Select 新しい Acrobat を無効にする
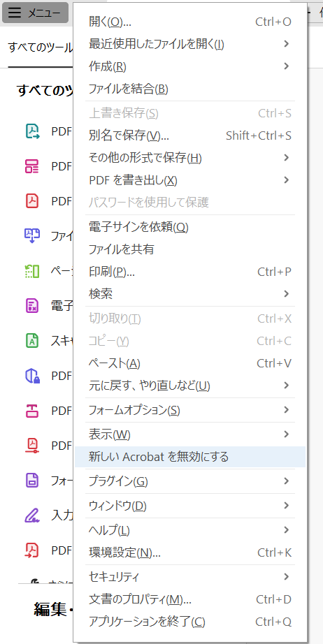323x644 pixels. click(x=190, y=457)
